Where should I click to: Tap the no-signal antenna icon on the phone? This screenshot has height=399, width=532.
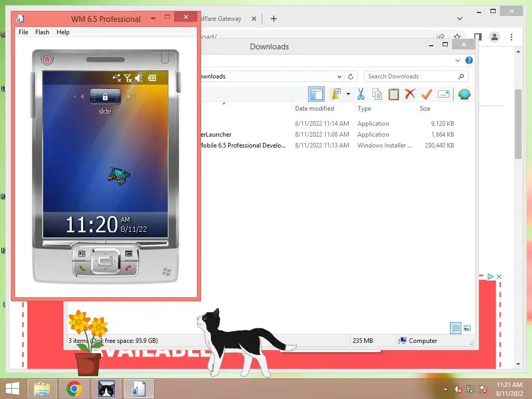tap(128, 78)
